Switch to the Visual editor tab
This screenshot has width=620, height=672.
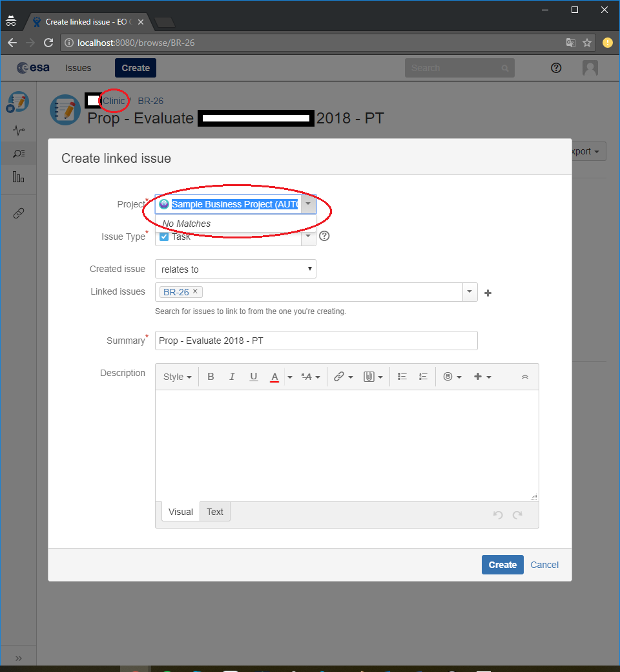180,512
